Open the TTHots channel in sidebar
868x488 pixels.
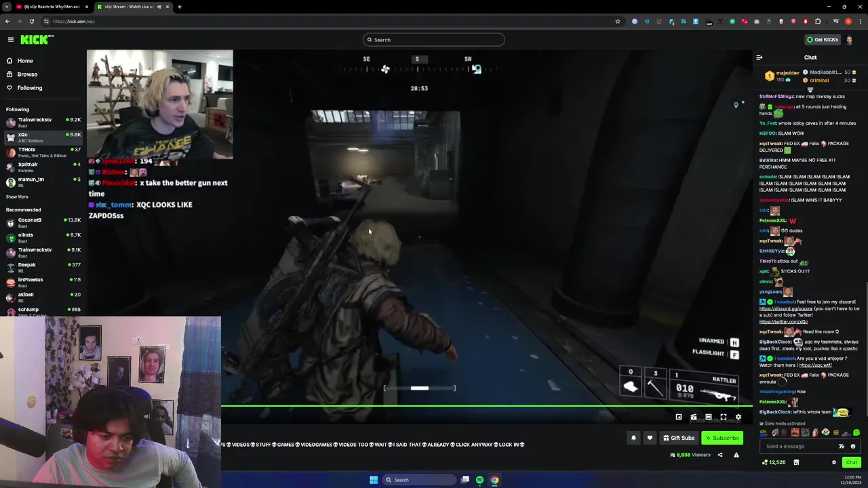tap(43, 152)
